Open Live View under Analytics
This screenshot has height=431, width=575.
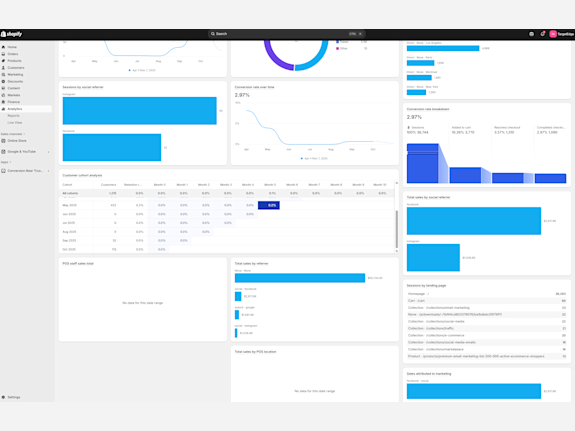point(15,123)
